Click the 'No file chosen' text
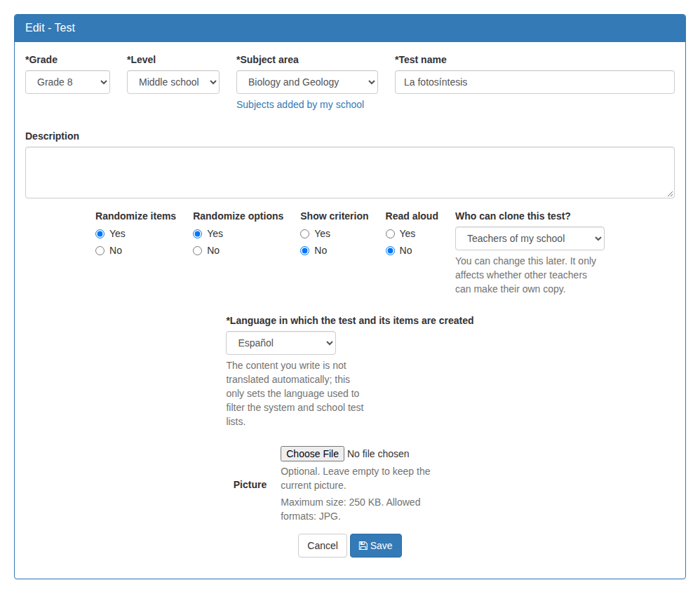Screen dimensions: 700x594 pos(378,454)
